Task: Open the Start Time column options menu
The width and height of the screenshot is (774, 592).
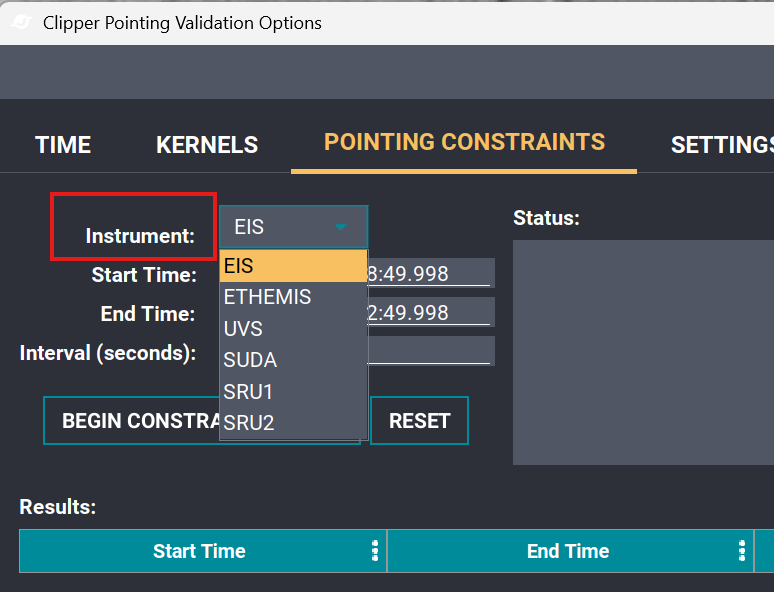Action: (x=375, y=551)
